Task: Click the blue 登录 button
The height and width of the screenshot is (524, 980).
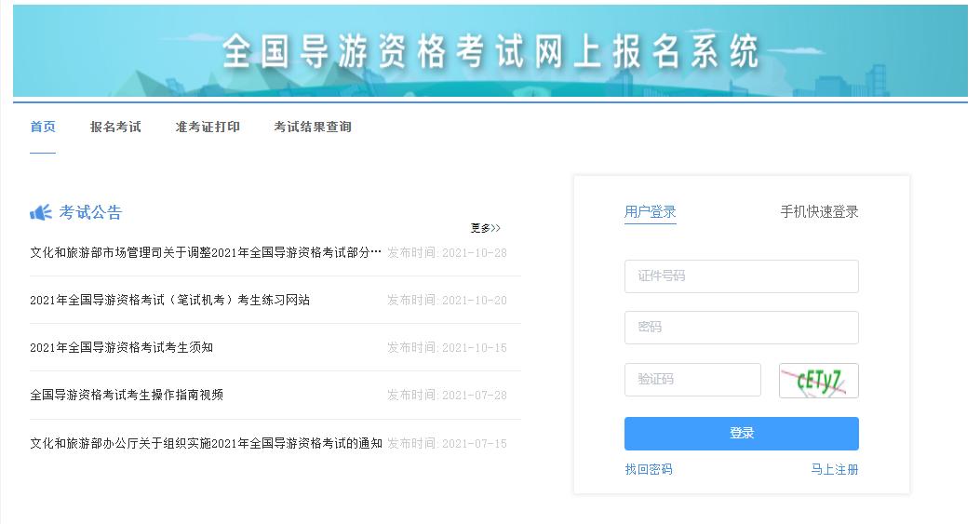Action: 741,434
